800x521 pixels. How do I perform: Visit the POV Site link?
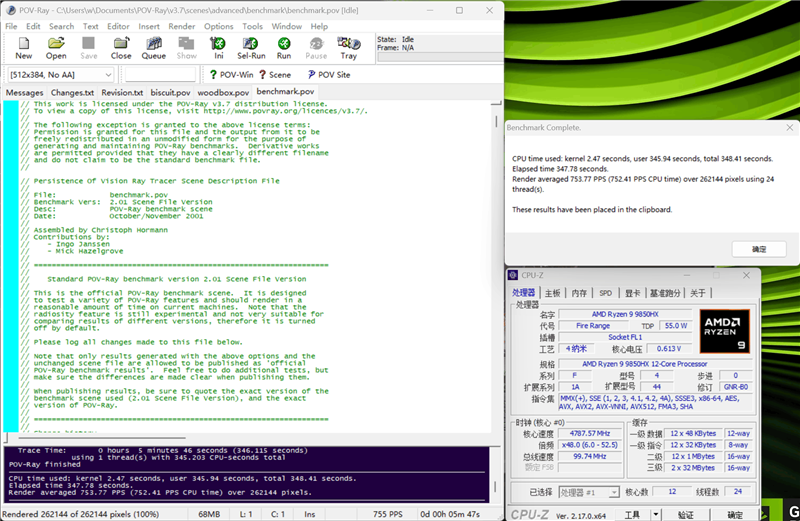(x=329, y=75)
